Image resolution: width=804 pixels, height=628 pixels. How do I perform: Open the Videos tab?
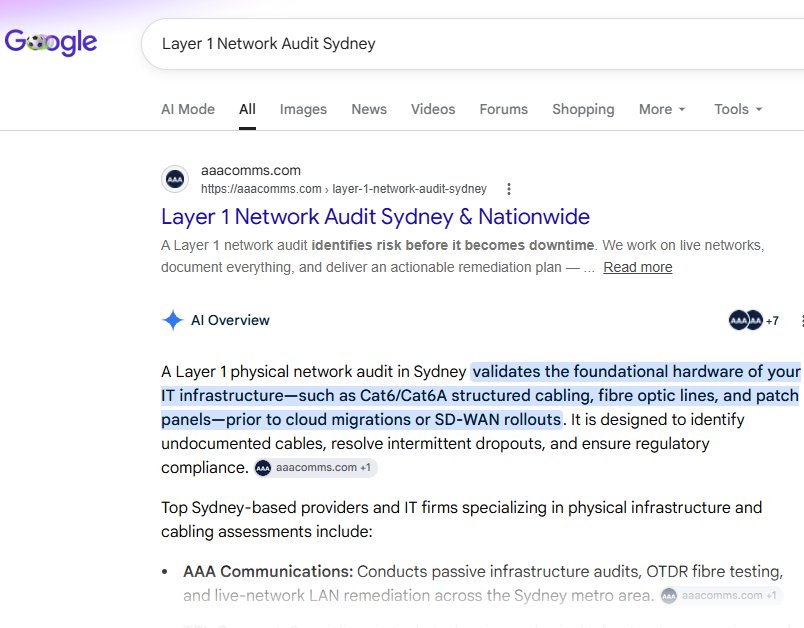433,109
